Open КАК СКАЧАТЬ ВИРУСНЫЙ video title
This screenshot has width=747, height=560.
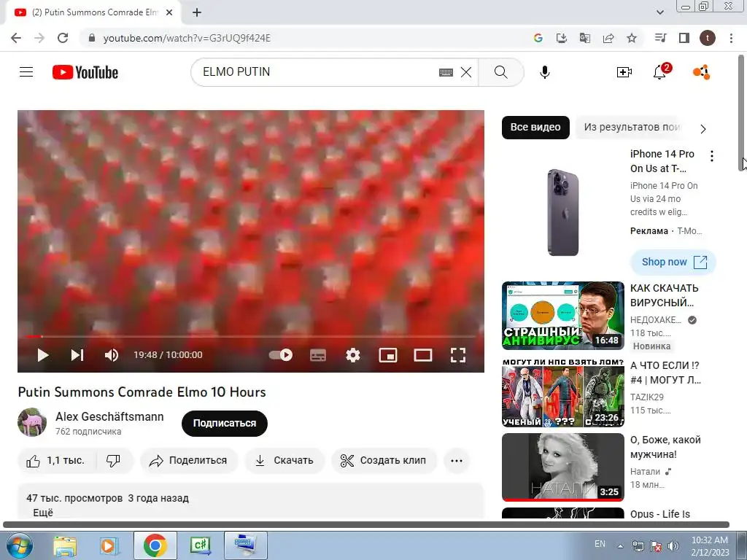(x=664, y=295)
